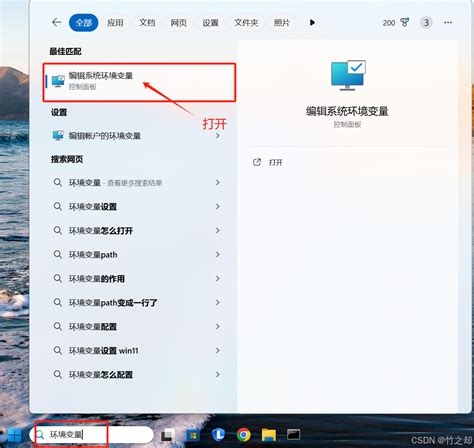Click 打开 in the preview pane
The width and height of the screenshot is (474, 448).
[x=276, y=163]
